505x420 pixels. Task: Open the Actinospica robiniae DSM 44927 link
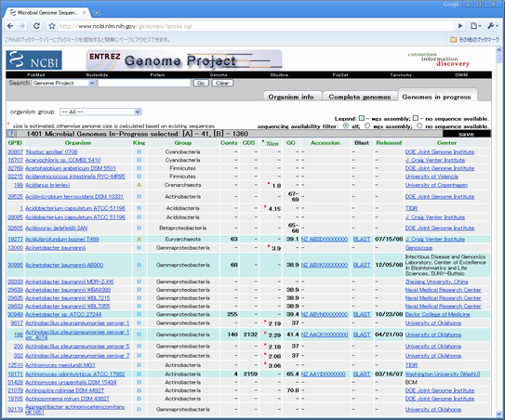[x=64, y=390]
